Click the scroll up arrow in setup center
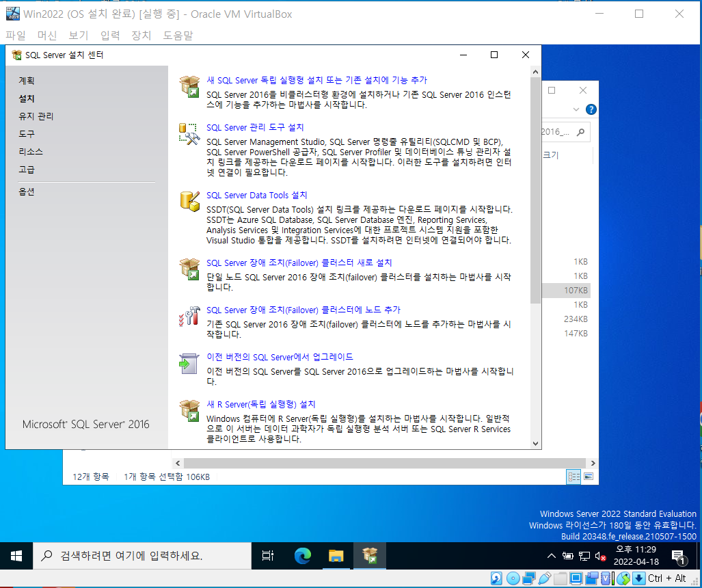 tap(535, 72)
